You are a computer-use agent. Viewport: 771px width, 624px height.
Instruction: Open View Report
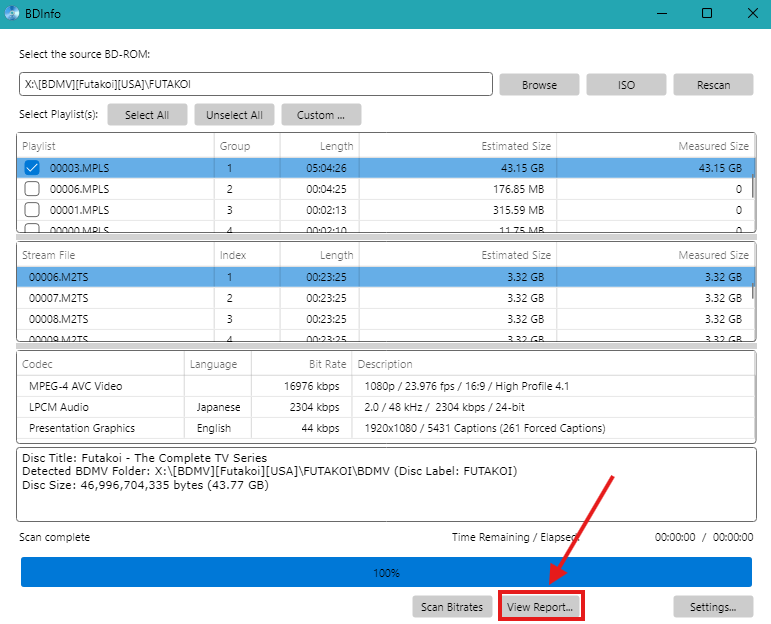click(540, 606)
